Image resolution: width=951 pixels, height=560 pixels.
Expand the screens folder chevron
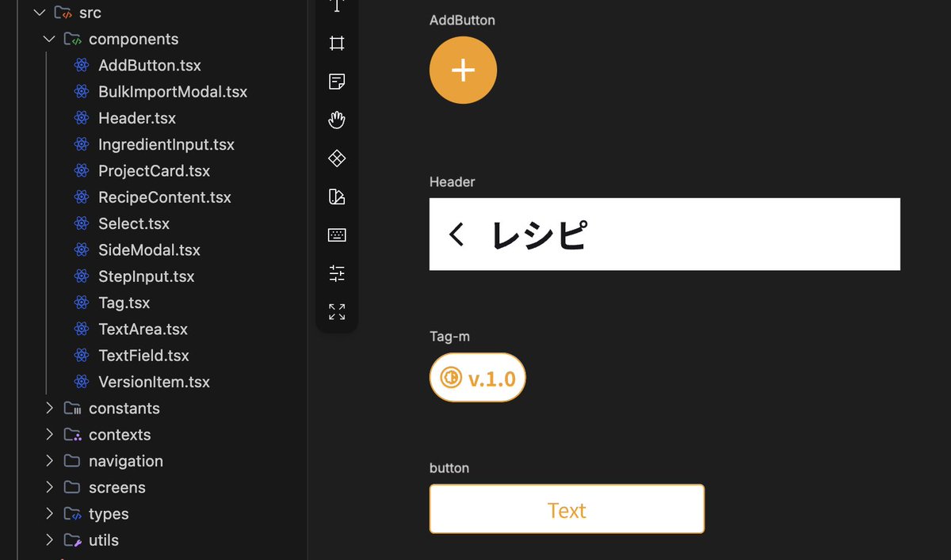click(x=49, y=487)
